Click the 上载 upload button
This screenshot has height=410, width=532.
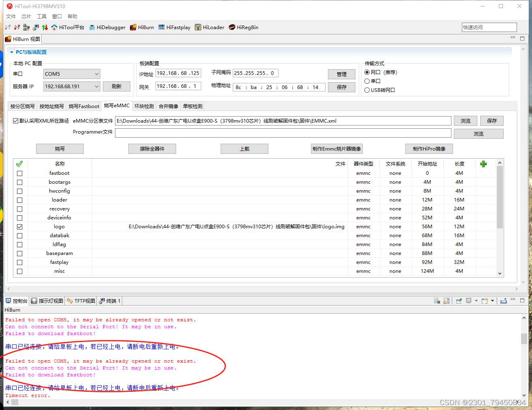[x=245, y=149]
